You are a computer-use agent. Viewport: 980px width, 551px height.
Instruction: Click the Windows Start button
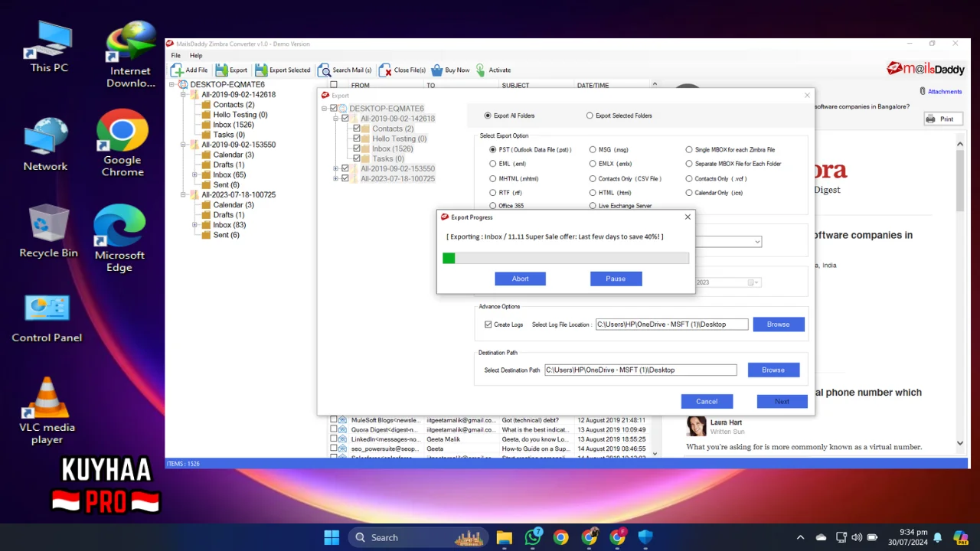(x=332, y=537)
